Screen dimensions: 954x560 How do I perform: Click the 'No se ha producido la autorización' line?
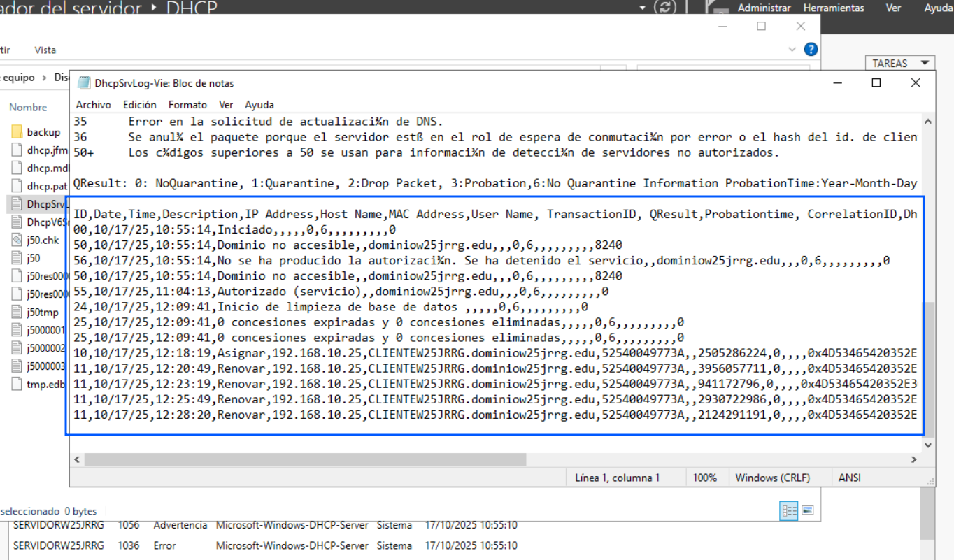point(481,260)
